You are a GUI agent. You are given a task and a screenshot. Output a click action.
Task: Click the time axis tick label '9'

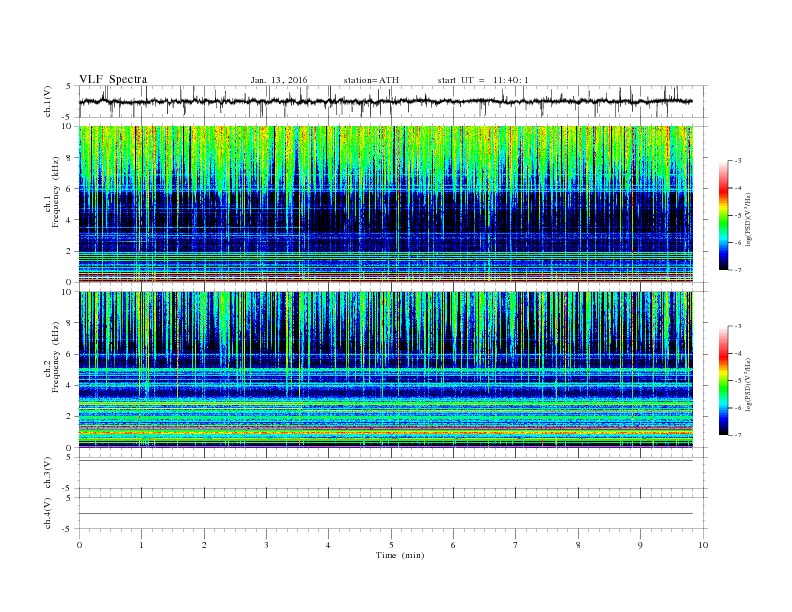pyautogui.click(x=640, y=545)
